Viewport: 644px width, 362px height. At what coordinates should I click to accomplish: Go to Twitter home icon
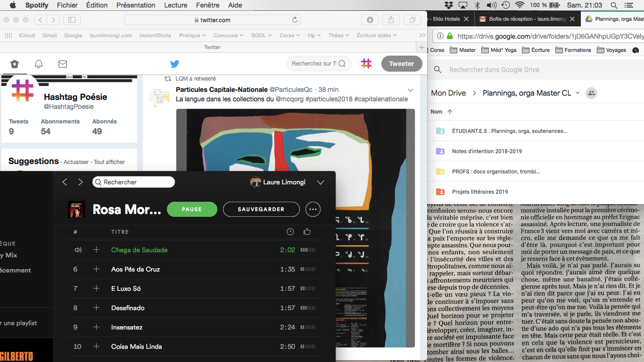coord(15,64)
